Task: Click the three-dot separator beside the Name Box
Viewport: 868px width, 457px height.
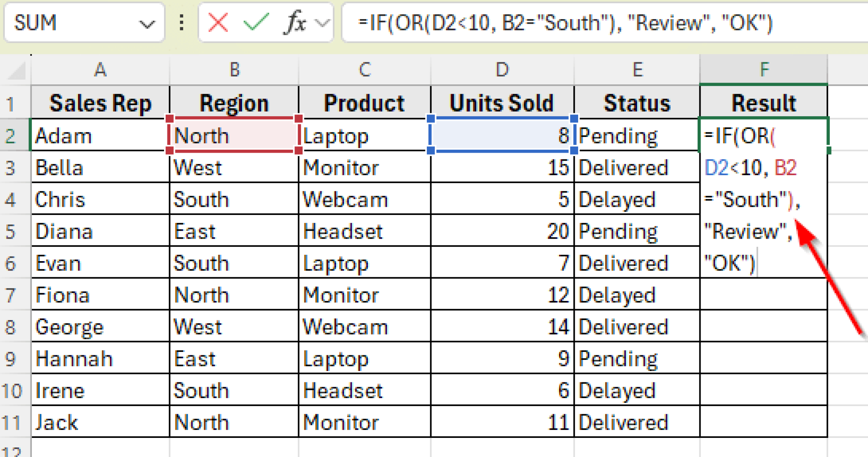Action: pos(181,23)
